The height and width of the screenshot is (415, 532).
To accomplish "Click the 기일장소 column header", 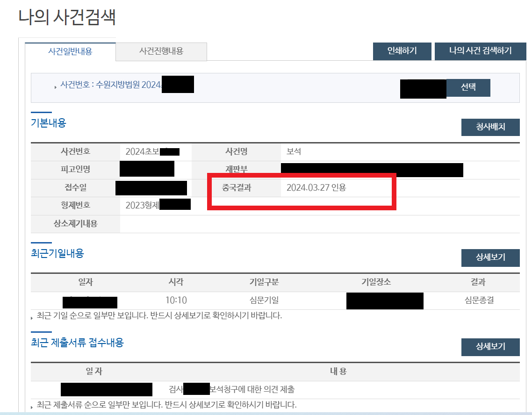I will coord(376,282).
